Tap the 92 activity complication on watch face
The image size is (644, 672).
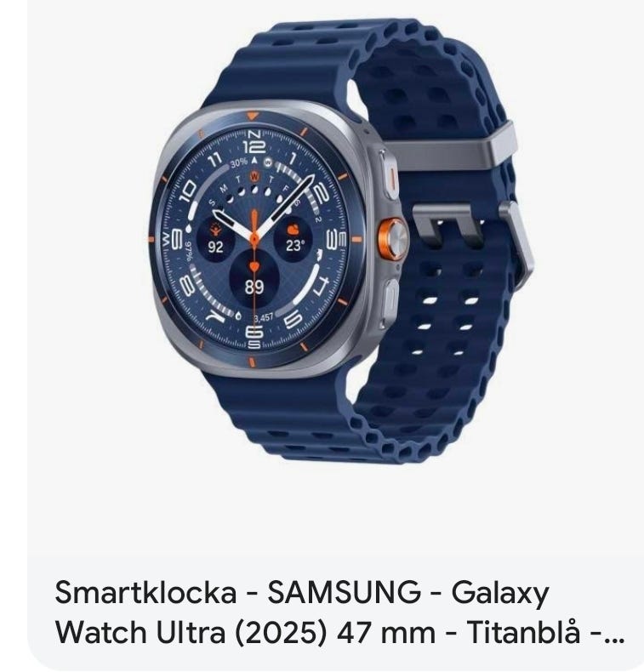tap(215, 239)
